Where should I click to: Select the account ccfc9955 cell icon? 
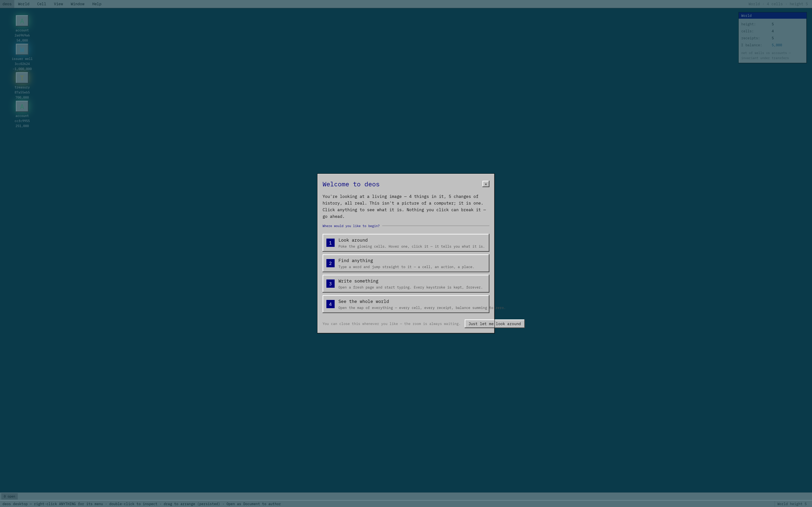click(22, 106)
